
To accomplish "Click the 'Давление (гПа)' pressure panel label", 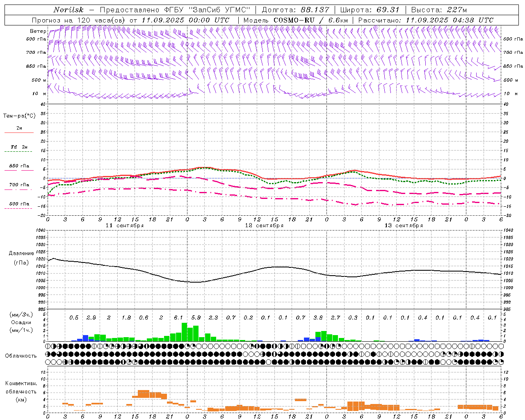I will (21, 258).
